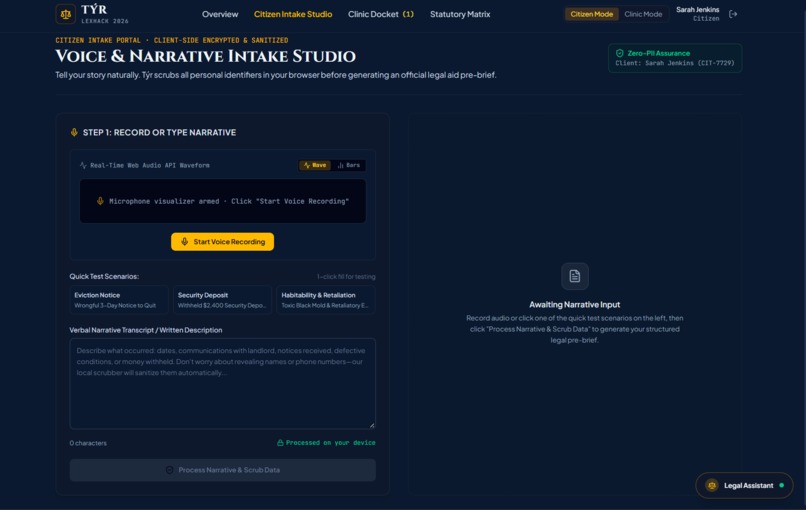This screenshot has width=806, height=510.
Task: Fill the Habitability & Retaliation test scenario
Action: coord(326,300)
